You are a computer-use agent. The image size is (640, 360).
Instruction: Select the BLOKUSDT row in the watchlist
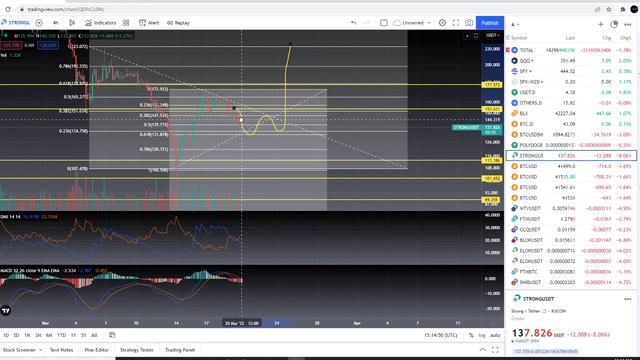point(571,240)
